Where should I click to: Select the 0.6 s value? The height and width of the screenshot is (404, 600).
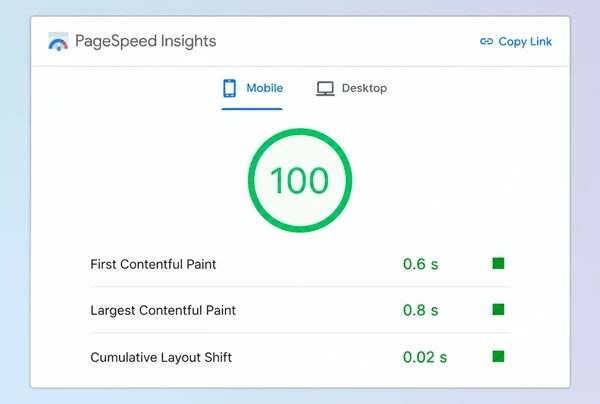[421, 264]
